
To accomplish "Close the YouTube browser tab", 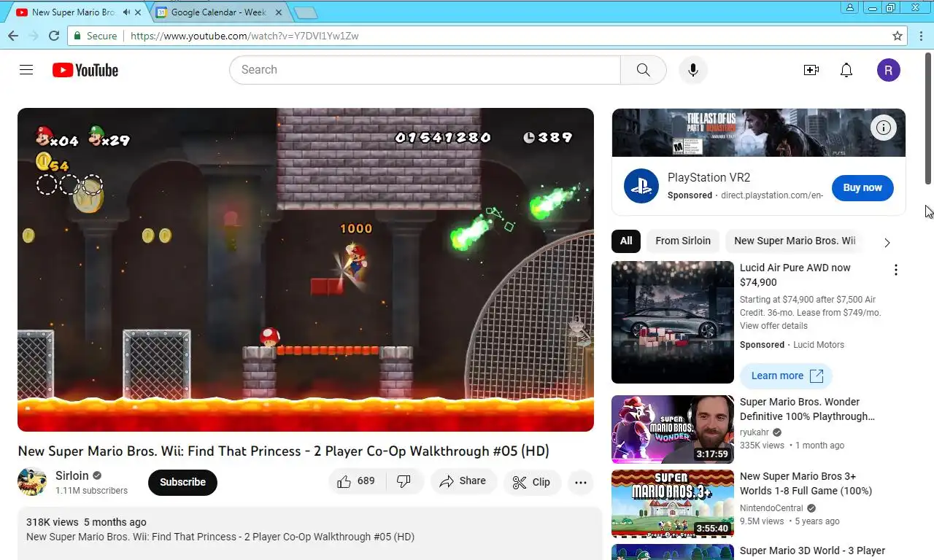I will [138, 12].
